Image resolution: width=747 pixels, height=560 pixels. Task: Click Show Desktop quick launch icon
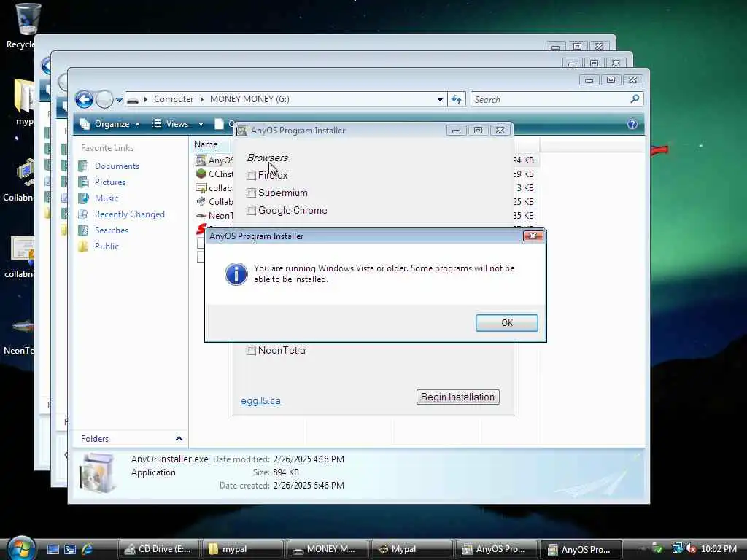point(53,549)
